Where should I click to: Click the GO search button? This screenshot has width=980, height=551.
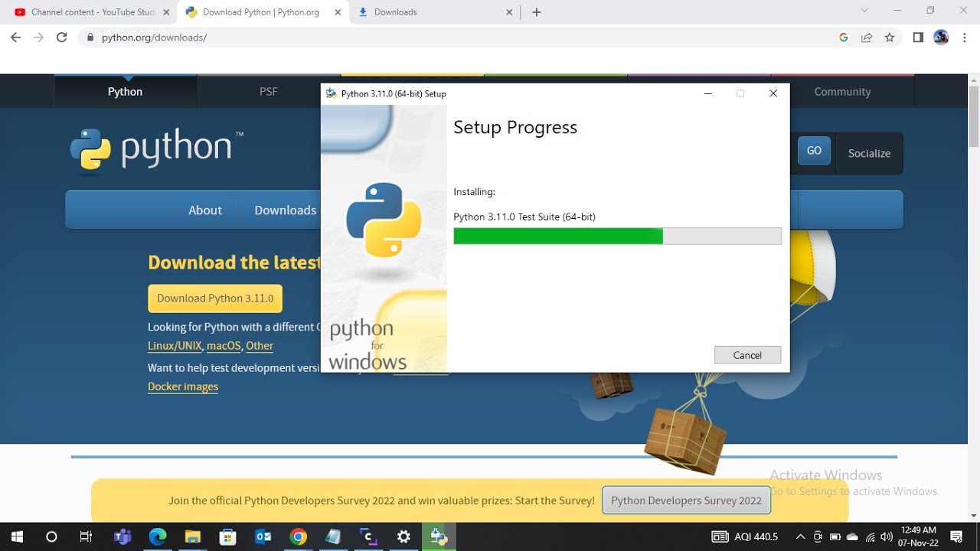point(814,151)
